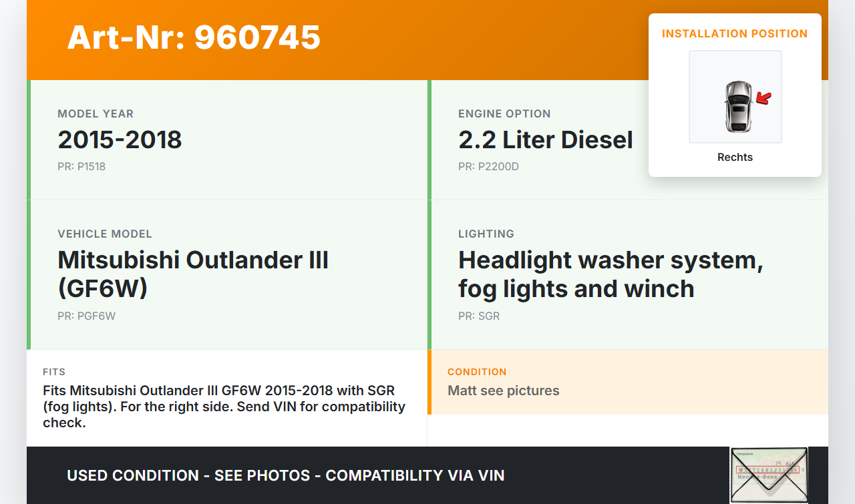Viewport: 855px width, 504px height.
Task: Click the CONDITION label
Action: pyautogui.click(x=477, y=372)
